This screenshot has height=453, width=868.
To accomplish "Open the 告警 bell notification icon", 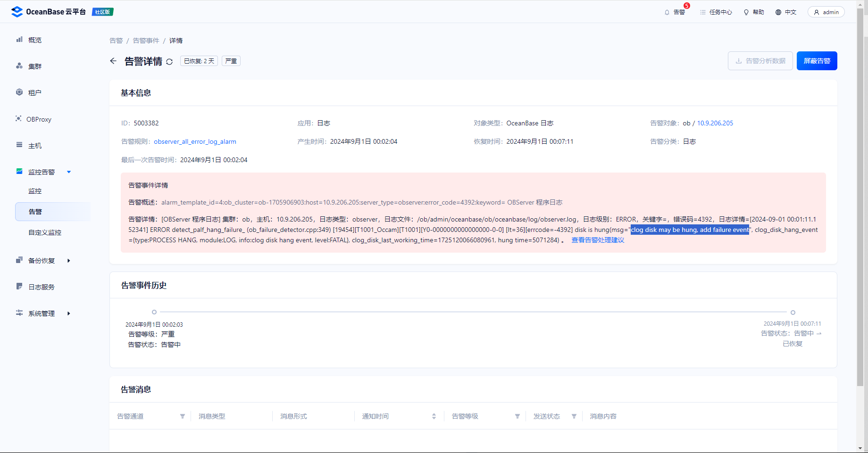I will (x=667, y=12).
